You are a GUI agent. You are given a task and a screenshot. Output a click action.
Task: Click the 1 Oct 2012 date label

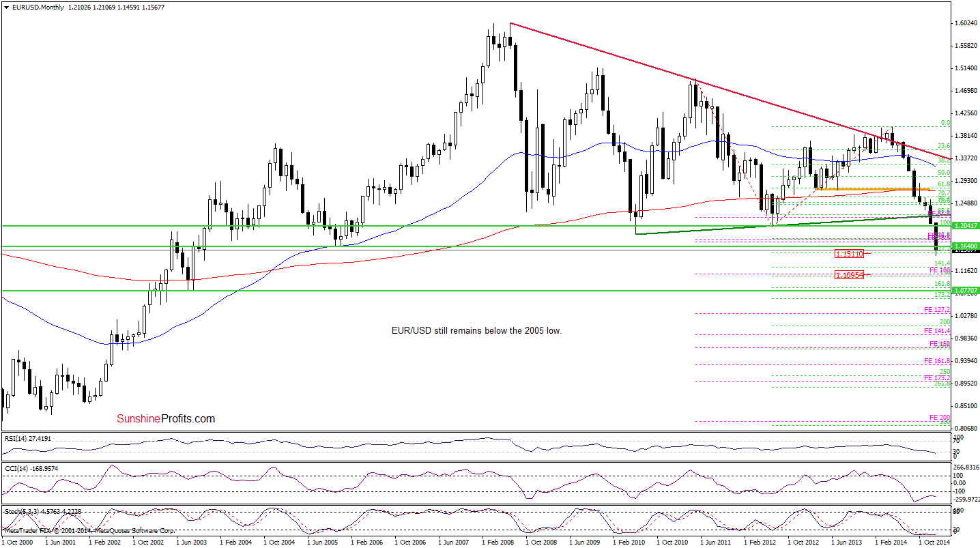coord(803,541)
